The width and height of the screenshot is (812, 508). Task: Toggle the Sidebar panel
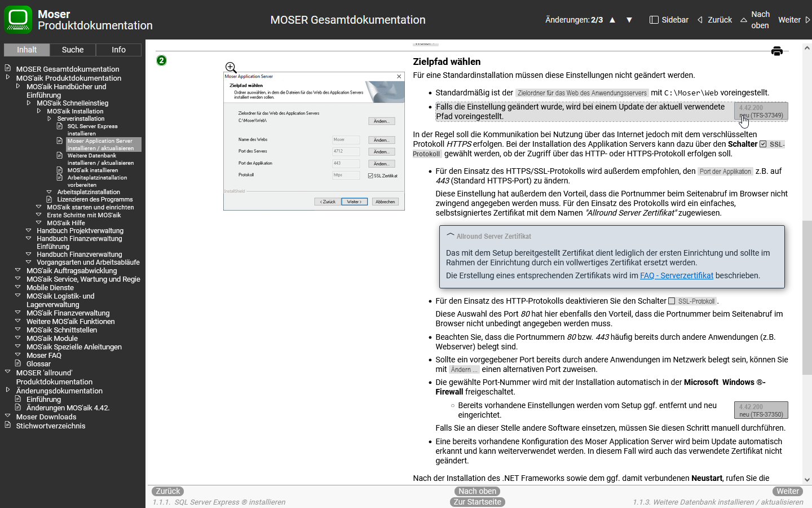(669, 20)
